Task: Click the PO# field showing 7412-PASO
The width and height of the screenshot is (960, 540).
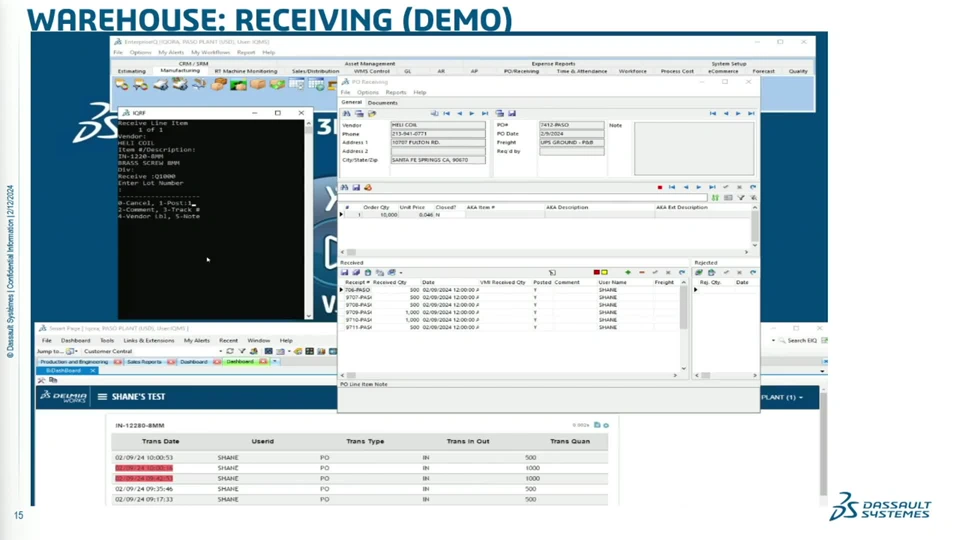Action: point(571,125)
